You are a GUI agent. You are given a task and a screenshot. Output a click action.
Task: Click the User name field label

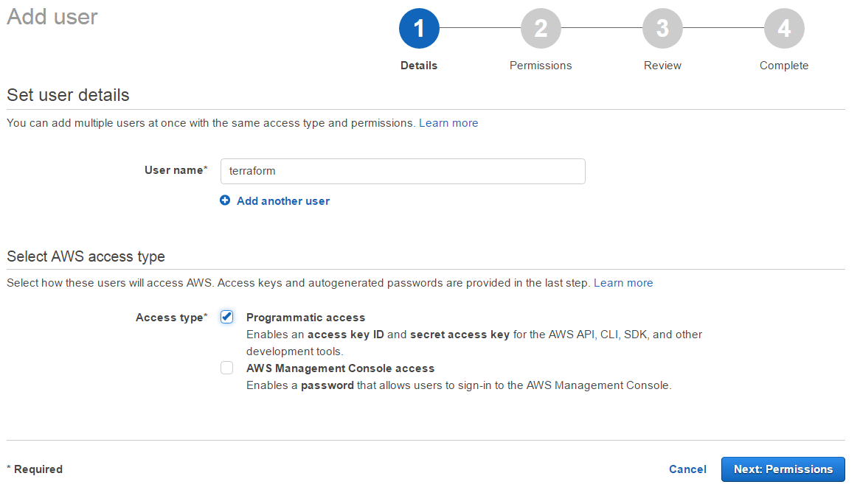pyautogui.click(x=176, y=170)
